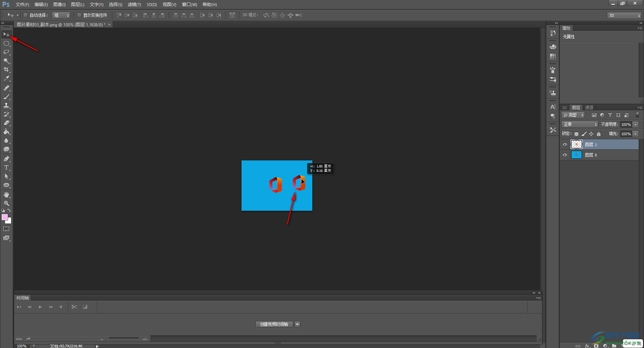644x348 pixels.
Task: Close the 图片素材03_副本.png document tab
Action: coord(109,24)
